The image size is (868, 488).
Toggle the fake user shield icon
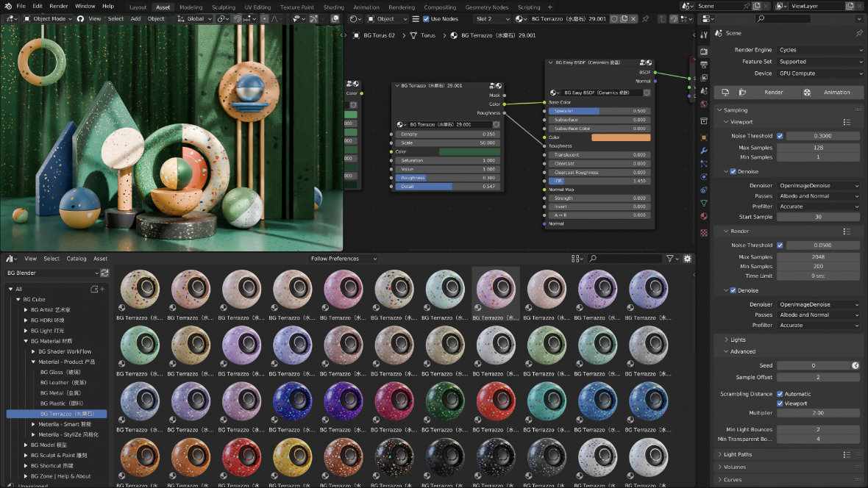point(614,19)
